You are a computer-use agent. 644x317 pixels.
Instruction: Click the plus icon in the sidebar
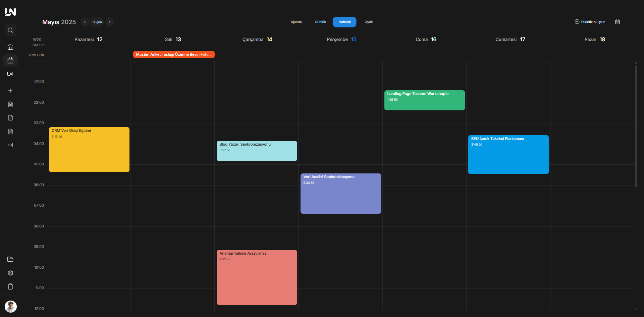click(x=10, y=91)
